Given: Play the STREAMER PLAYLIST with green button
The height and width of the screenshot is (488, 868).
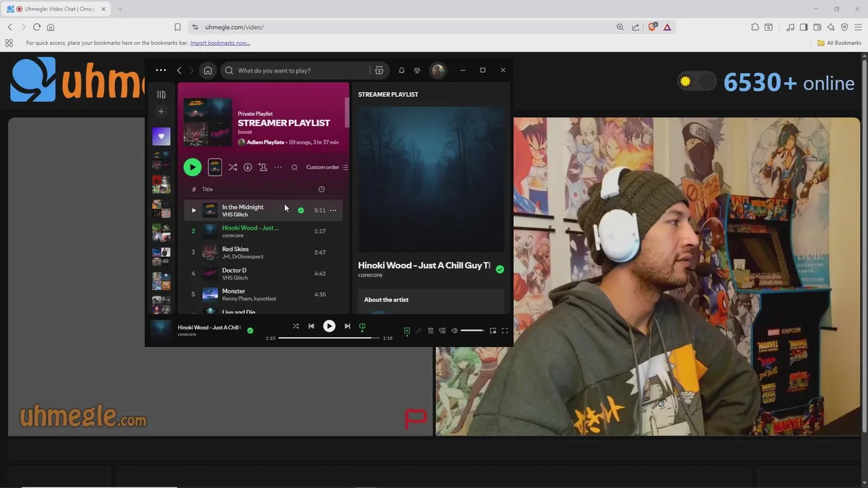Looking at the screenshot, I should coord(193,167).
